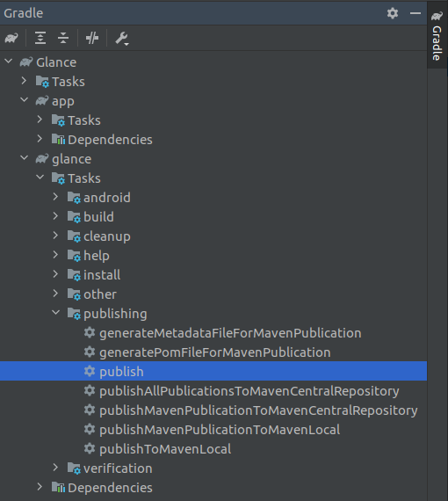Click the Reload All Gradle Projects elephant icon
448x501 pixels.
11,39
